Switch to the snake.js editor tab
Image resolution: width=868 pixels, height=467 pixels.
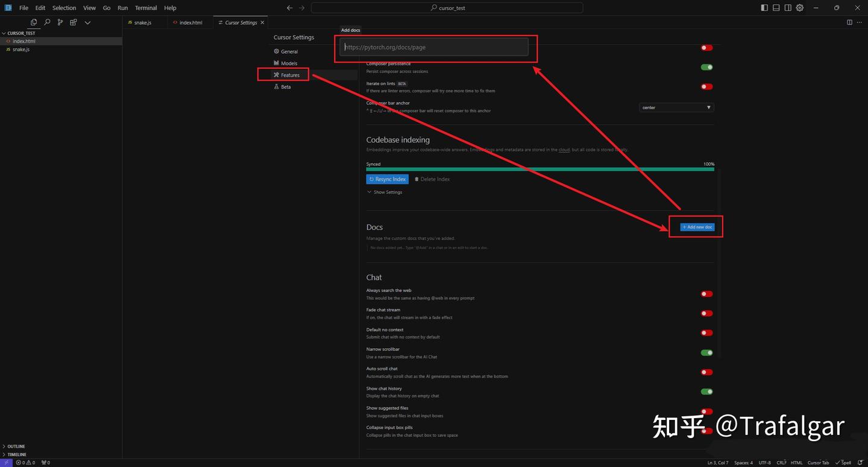(142, 22)
